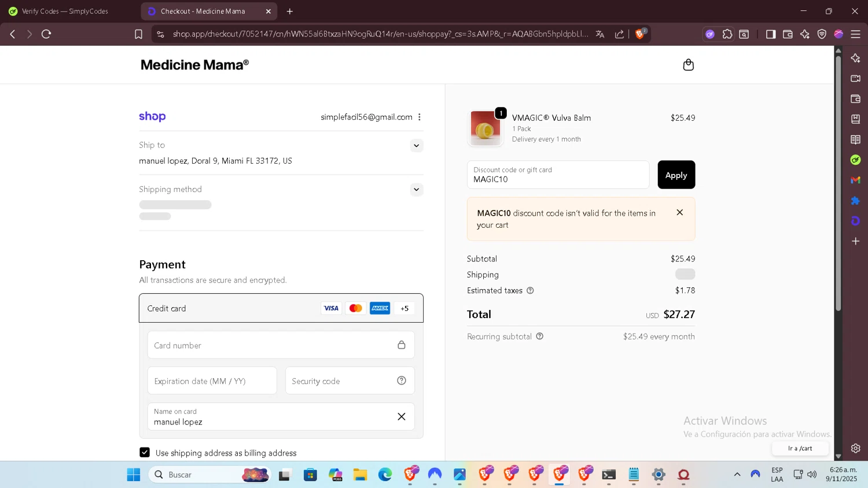Select Credit card payment option
This screenshot has height=488, width=868.
tap(281, 308)
